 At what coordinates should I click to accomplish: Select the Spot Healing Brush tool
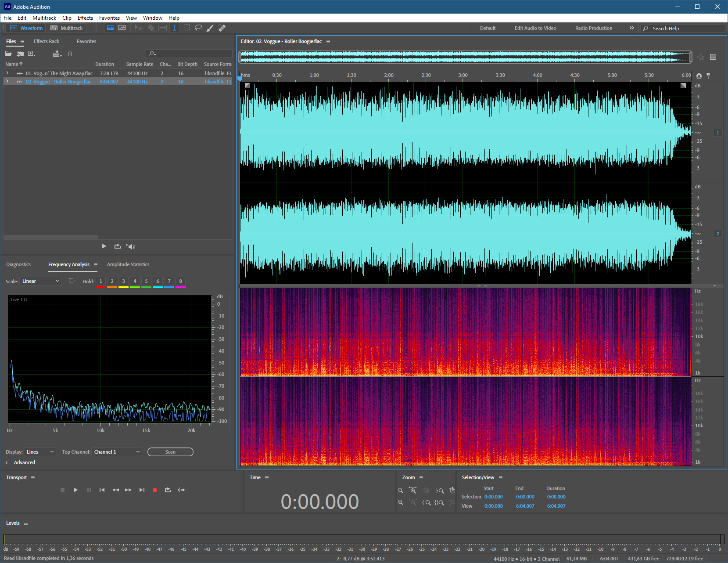point(222,28)
